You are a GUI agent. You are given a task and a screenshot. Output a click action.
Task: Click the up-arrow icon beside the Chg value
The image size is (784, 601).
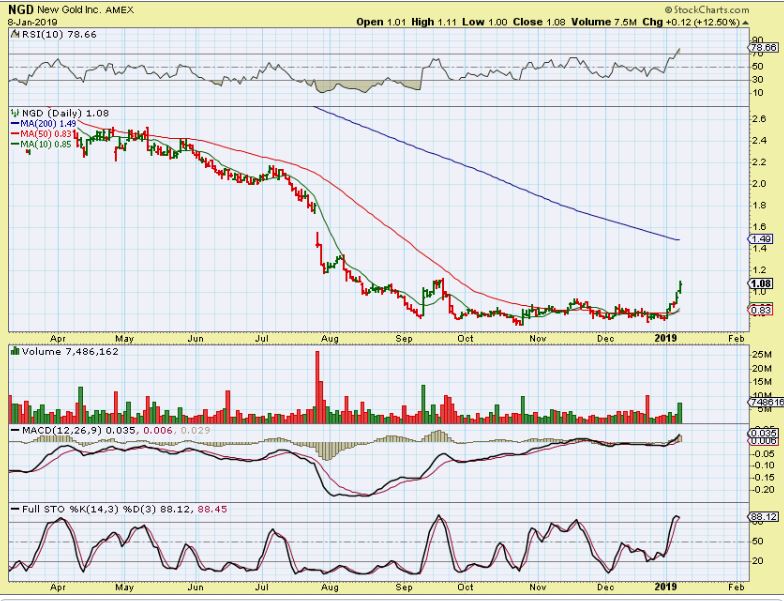point(746,22)
